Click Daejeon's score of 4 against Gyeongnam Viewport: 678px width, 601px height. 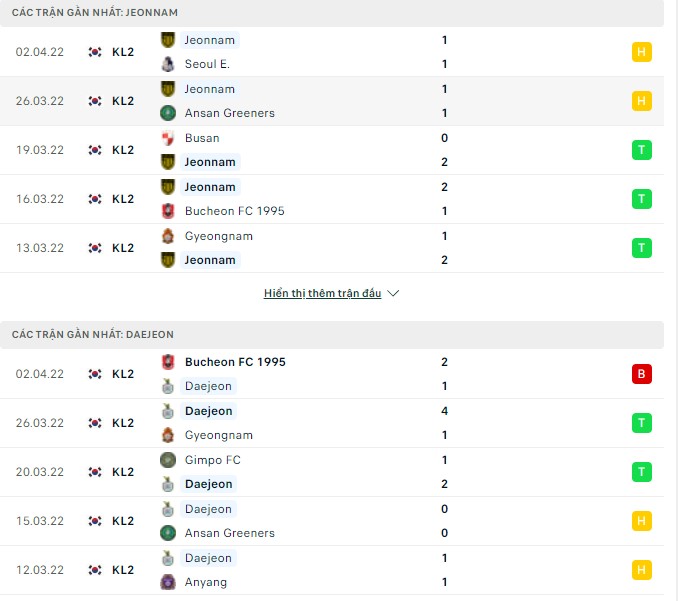(x=444, y=411)
